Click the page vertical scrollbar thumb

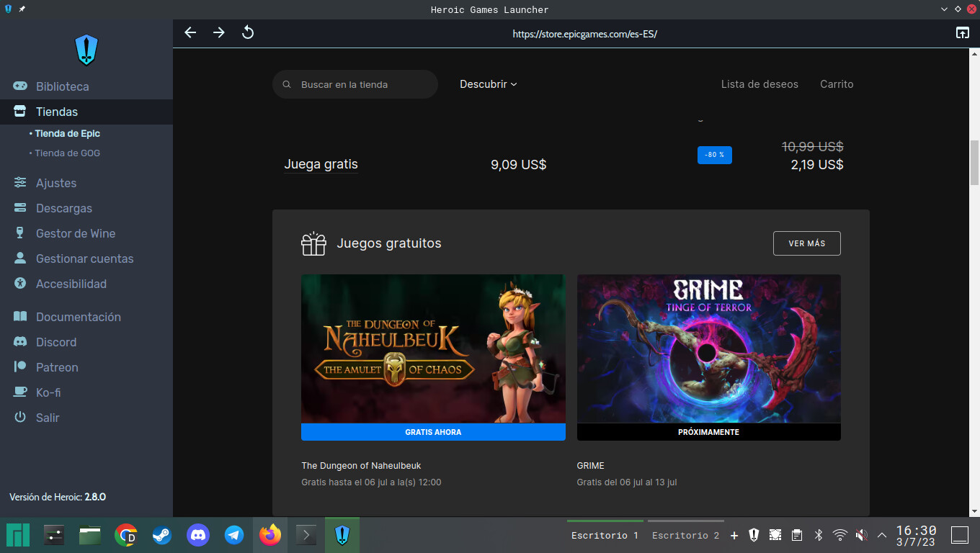pos(974,163)
